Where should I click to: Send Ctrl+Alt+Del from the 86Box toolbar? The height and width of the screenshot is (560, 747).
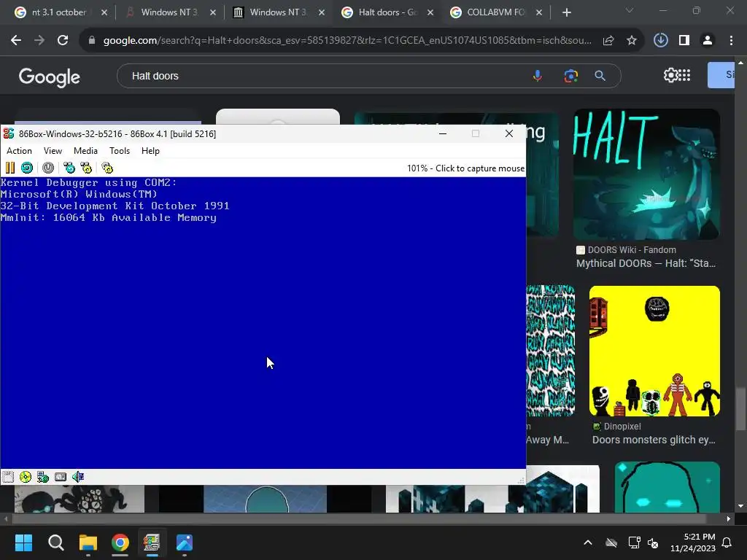click(x=69, y=168)
